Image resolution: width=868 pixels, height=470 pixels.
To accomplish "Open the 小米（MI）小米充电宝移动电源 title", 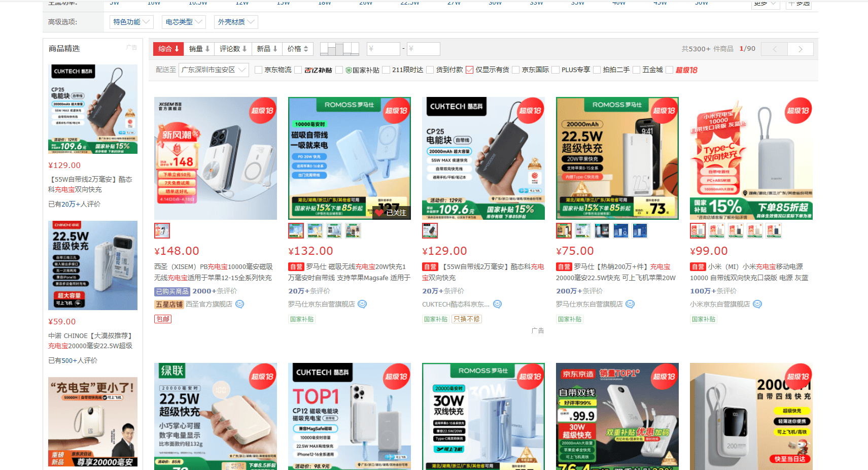I will click(x=749, y=272).
